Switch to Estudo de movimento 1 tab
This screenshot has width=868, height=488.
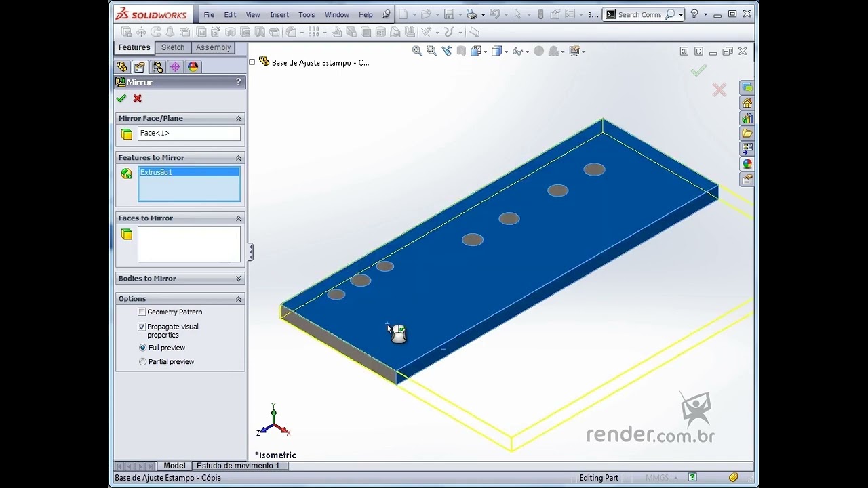tap(238, 466)
